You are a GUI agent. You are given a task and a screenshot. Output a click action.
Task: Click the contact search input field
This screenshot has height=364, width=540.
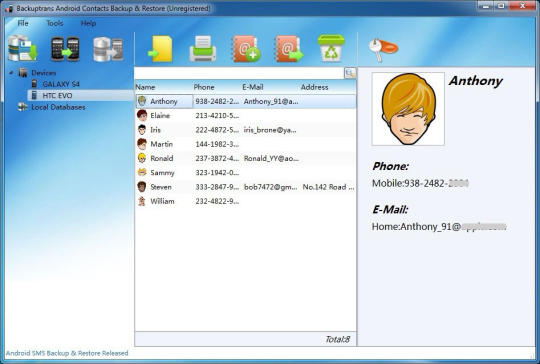click(239, 73)
